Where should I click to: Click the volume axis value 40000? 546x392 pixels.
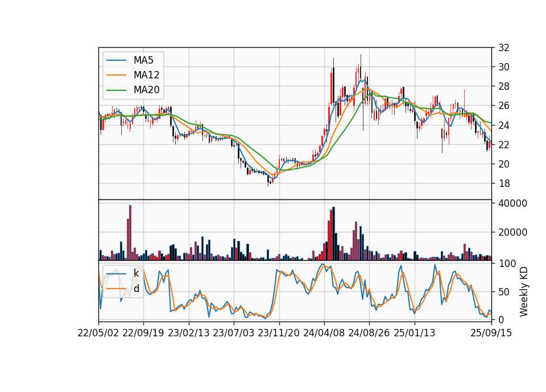(512, 203)
